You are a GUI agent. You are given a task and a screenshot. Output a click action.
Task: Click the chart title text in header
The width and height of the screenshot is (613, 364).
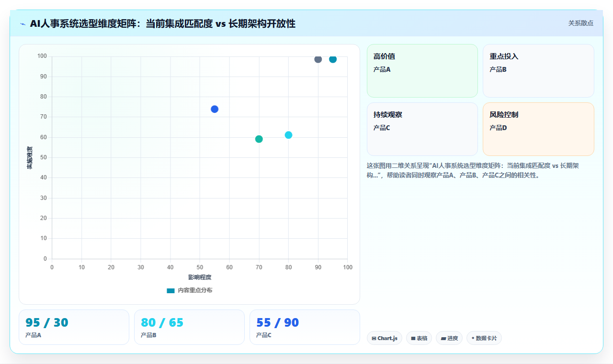163,23
